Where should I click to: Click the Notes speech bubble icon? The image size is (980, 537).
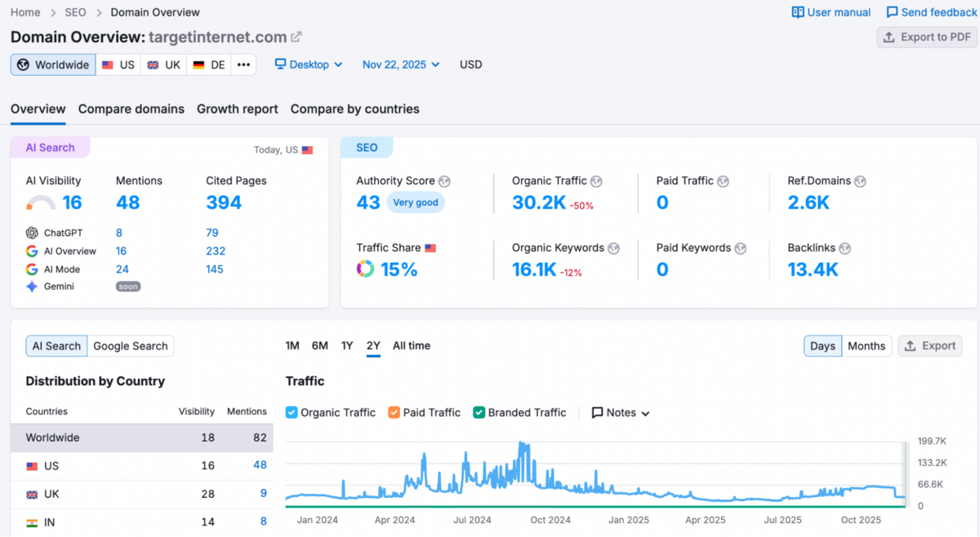pos(597,412)
